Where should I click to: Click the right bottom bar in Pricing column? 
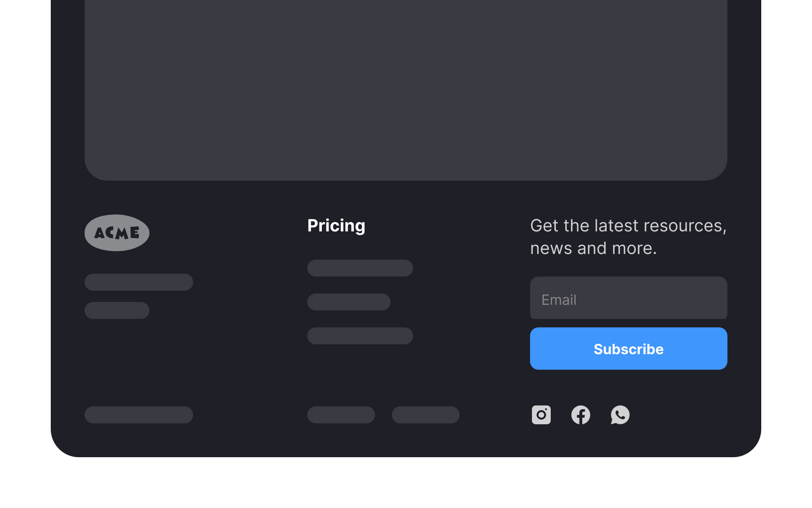(x=425, y=415)
